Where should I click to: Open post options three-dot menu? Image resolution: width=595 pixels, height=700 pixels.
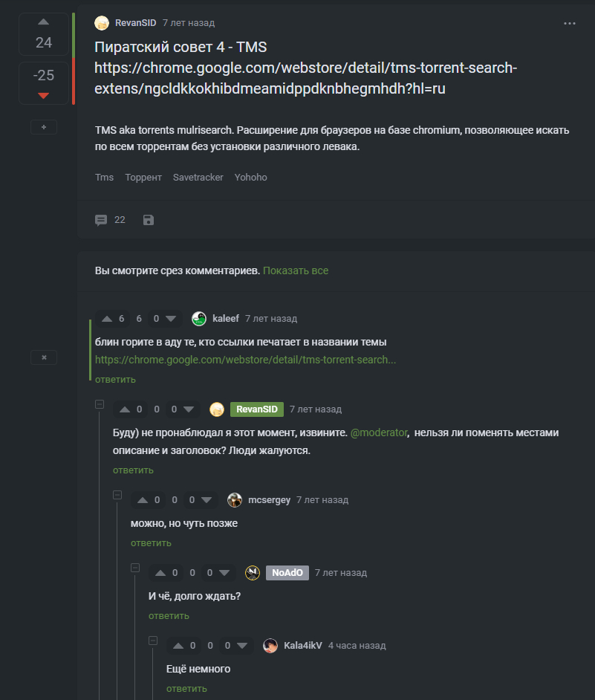tap(570, 24)
